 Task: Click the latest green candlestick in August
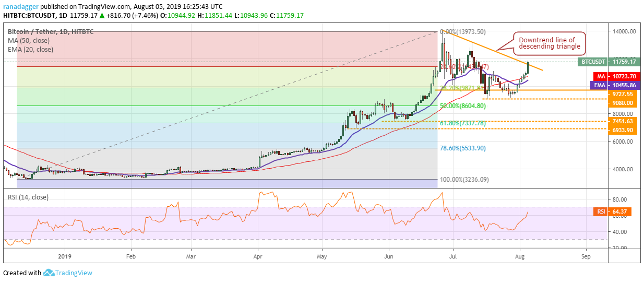[x=528, y=67]
